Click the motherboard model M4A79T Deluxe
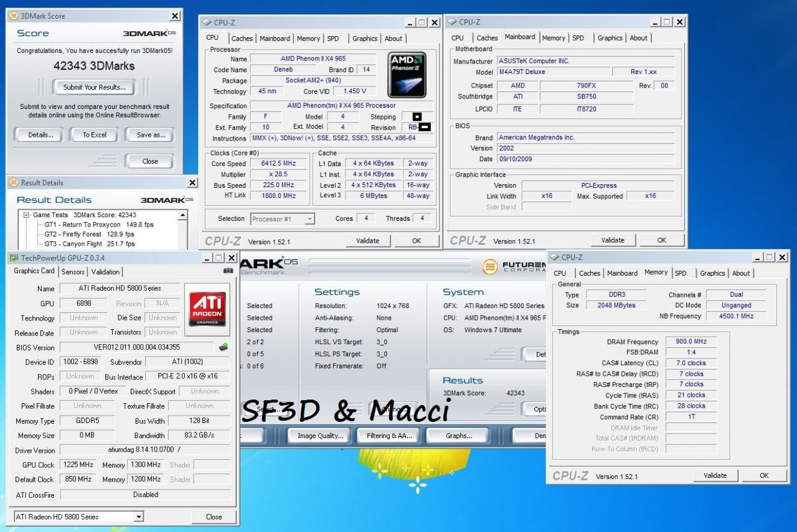797x532 pixels. tap(552, 72)
